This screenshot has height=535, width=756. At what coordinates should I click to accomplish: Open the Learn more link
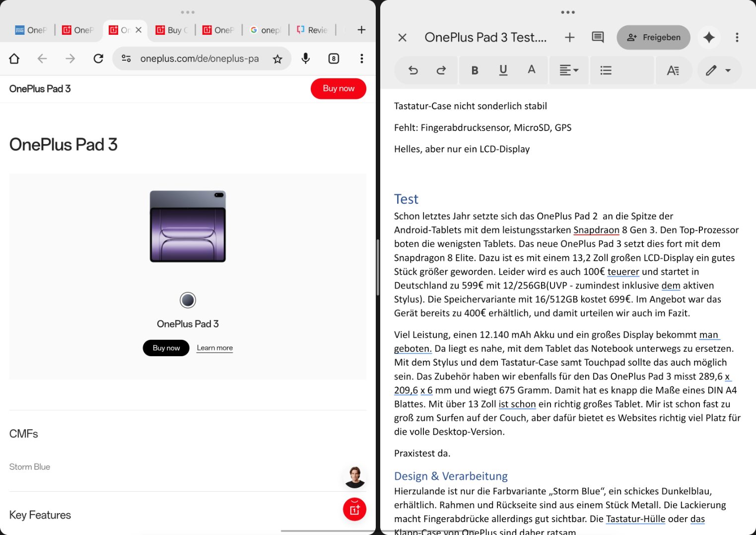click(214, 348)
